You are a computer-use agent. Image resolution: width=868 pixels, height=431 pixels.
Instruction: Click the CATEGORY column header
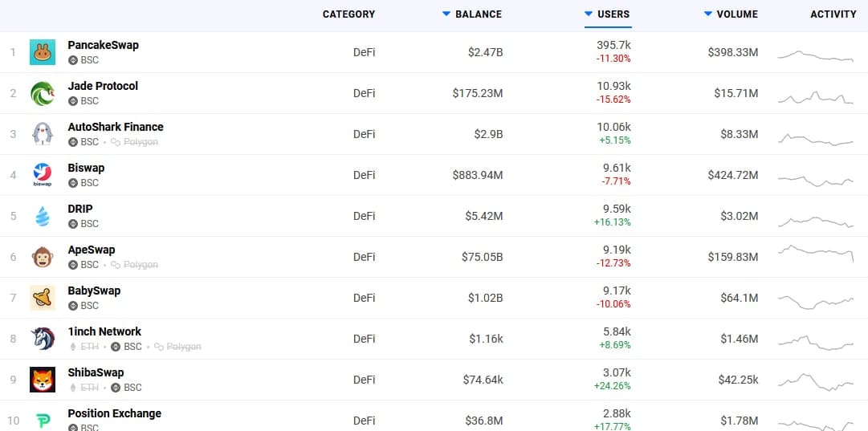(x=348, y=14)
